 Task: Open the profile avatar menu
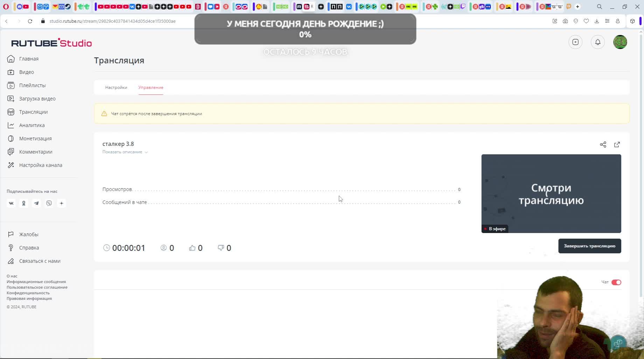pyautogui.click(x=620, y=42)
